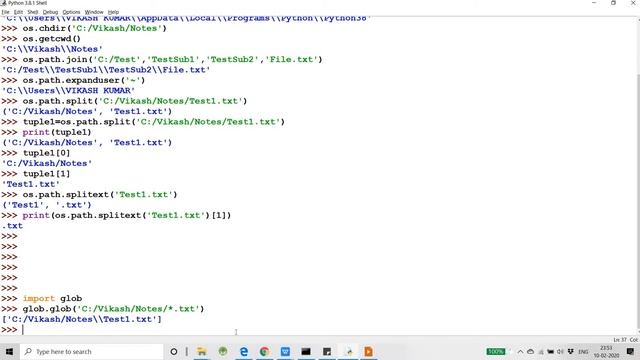
Task: Click the Python IDLE title bar icon
Action: [x=3, y=3]
